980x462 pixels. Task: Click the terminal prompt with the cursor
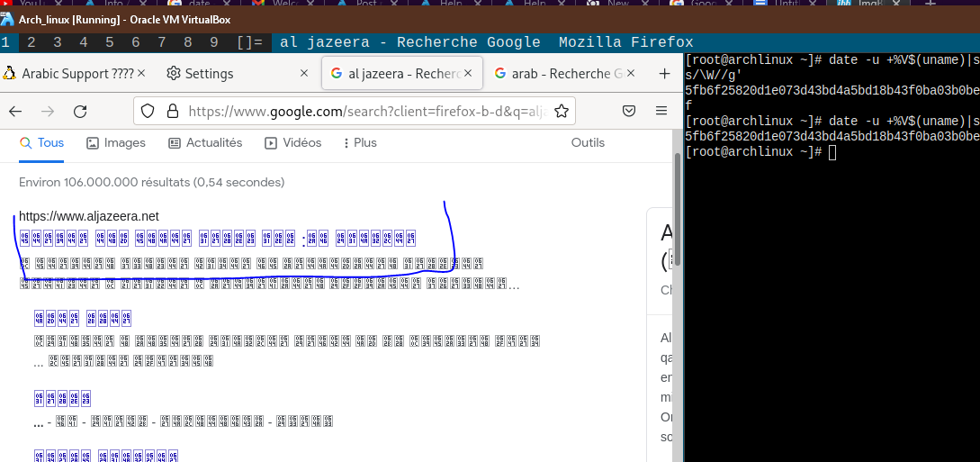coord(760,152)
